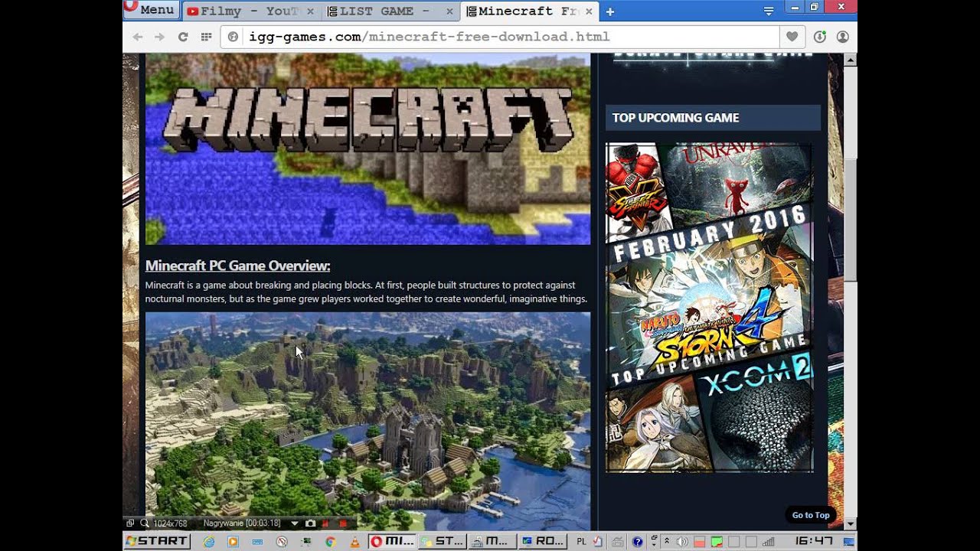Click the page scrollbar down arrow

pos(851,524)
